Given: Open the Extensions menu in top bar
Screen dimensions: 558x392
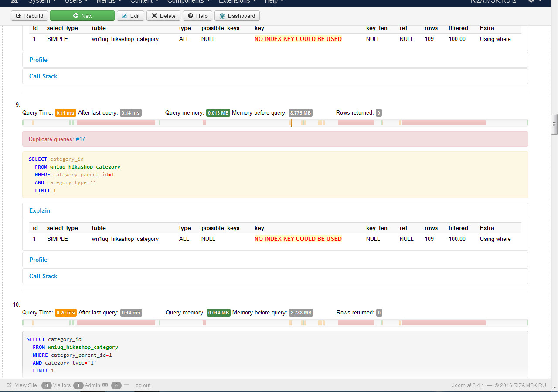Looking at the screenshot, I should (238, 2).
